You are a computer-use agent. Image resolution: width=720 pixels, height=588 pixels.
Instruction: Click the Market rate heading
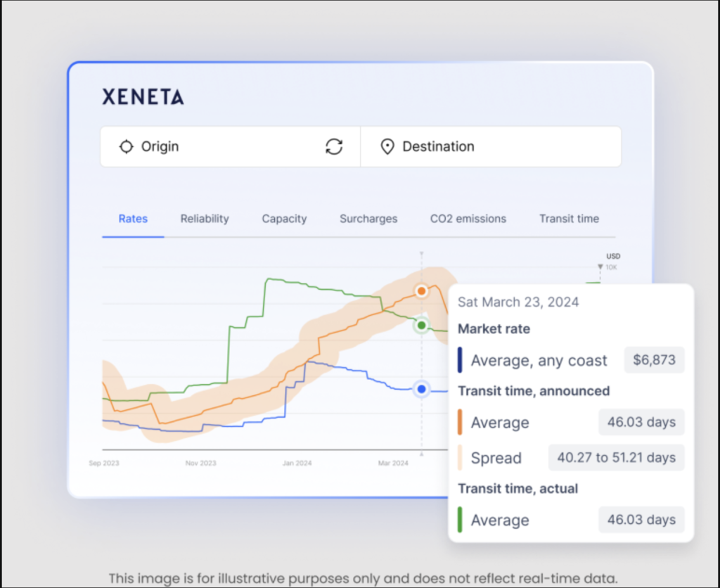point(494,329)
